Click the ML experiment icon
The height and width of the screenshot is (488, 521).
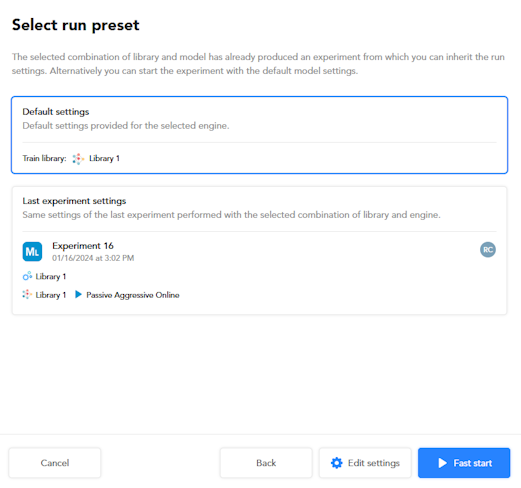[x=32, y=251]
